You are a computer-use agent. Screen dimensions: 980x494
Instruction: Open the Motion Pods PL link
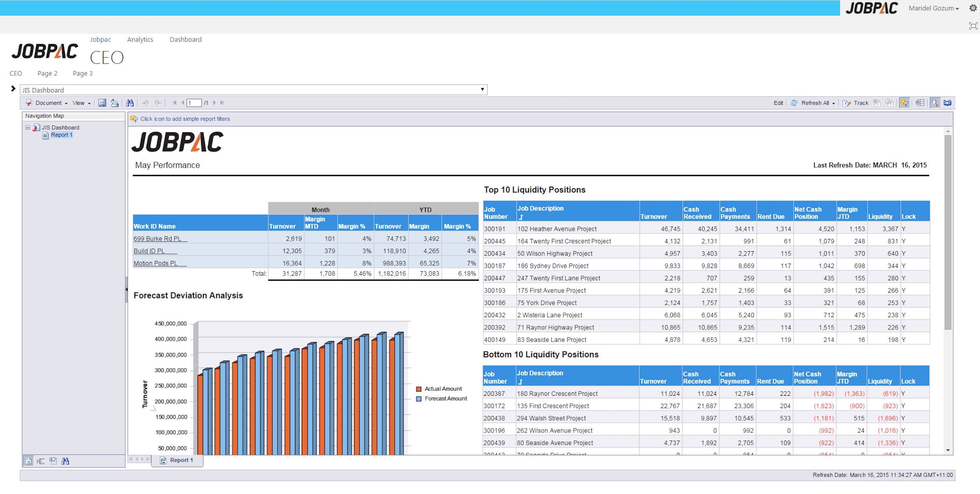click(156, 263)
